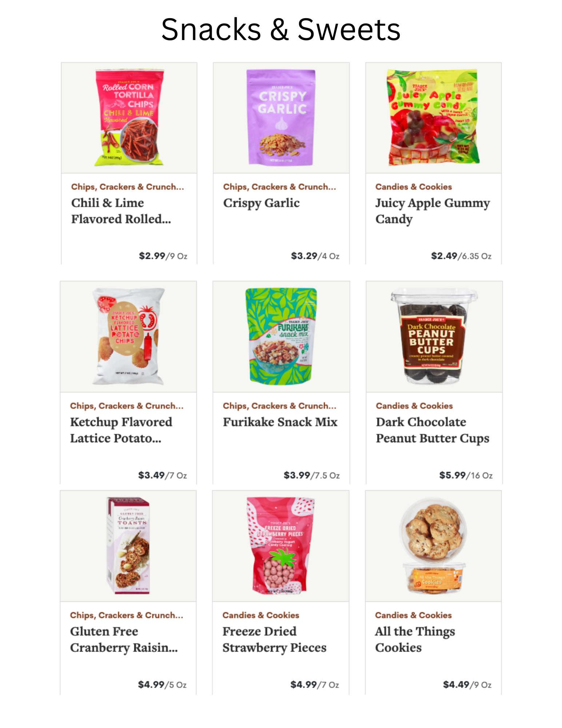Viewport: 562px width, 728px height.
Task: Open the Ketchup Lattice Potato Chips image
Action: [128, 336]
